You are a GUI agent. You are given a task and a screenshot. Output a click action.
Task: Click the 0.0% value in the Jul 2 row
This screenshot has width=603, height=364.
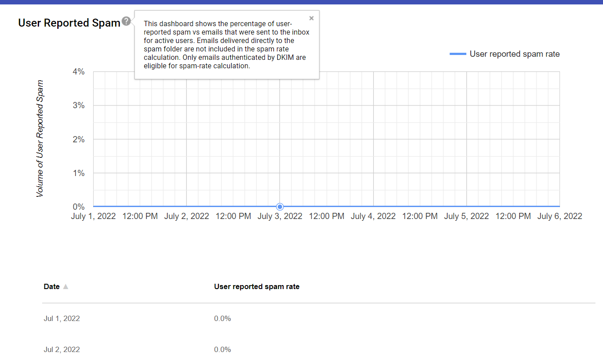[222, 349]
